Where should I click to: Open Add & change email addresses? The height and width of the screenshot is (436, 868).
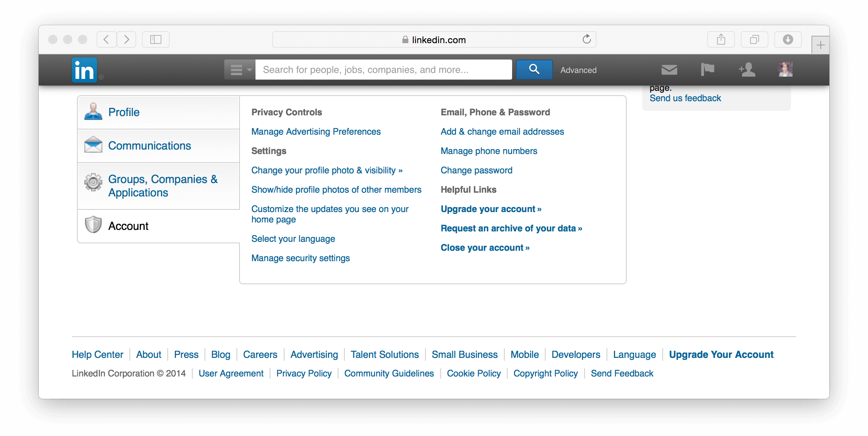click(502, 132)
